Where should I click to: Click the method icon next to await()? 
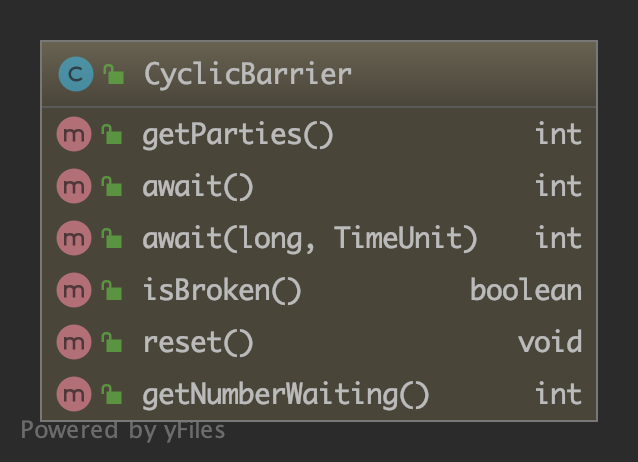[73, 186]
